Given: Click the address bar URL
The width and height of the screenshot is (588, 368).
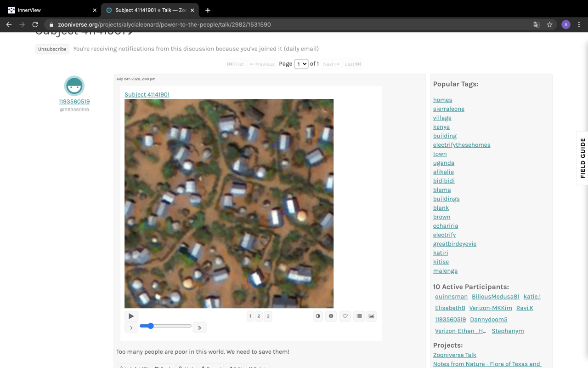Looking at the screenshot, I should pyautogui.click(x=164, y=24).
